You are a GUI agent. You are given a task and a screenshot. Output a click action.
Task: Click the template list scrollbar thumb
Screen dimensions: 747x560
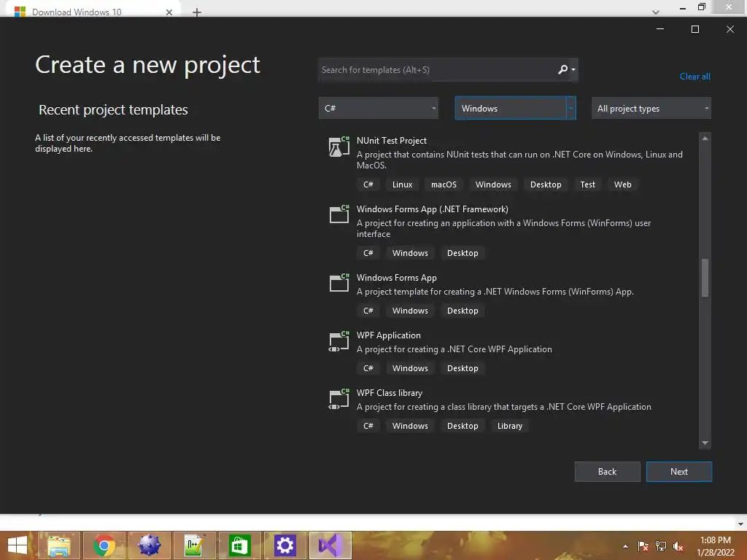705,278
